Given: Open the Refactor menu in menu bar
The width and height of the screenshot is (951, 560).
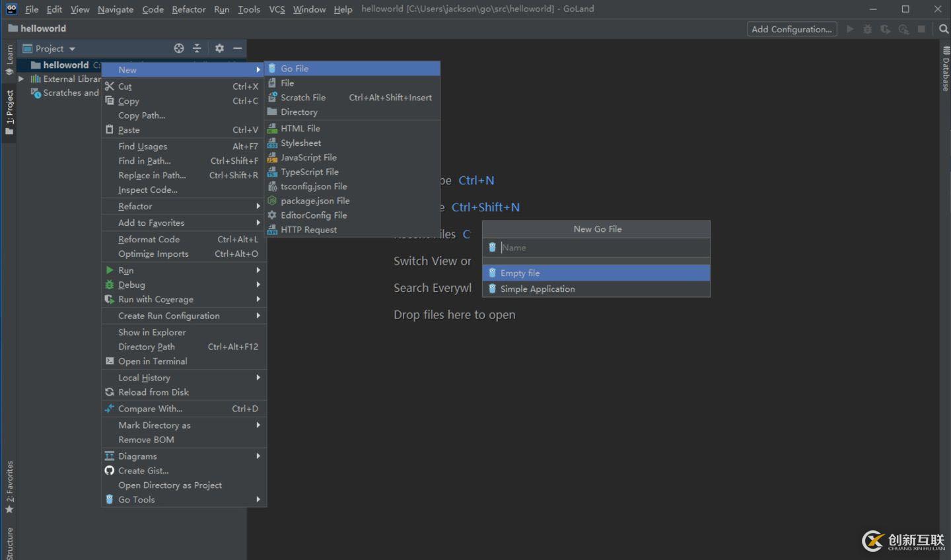Looking at the screenshot, I should click(189, 9).
